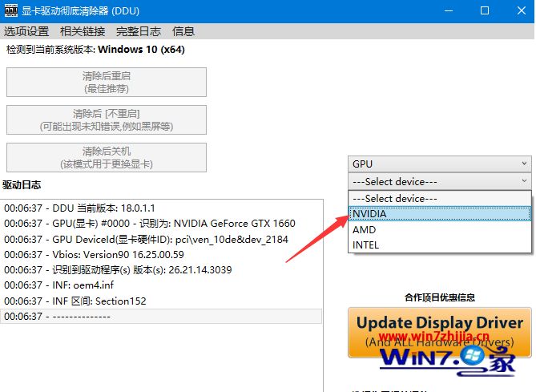Minimize the DDU window
This screenshot has height=392, width=536.
coord(449,11)
